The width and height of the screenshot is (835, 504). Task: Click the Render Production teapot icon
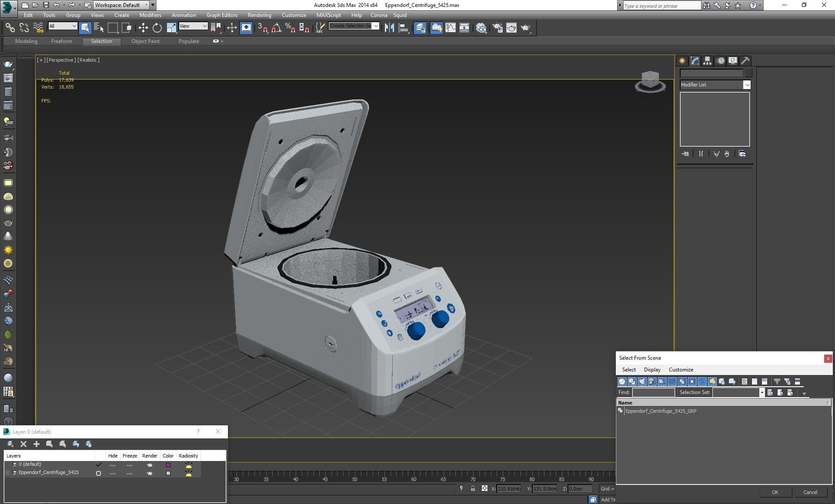tap(525, 28)
